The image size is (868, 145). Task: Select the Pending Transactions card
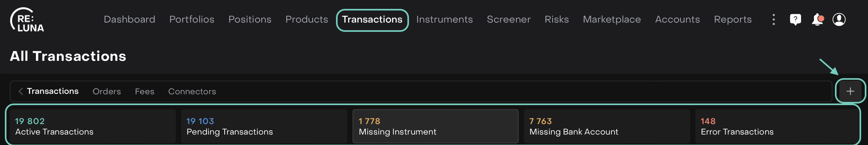[264, 126]
